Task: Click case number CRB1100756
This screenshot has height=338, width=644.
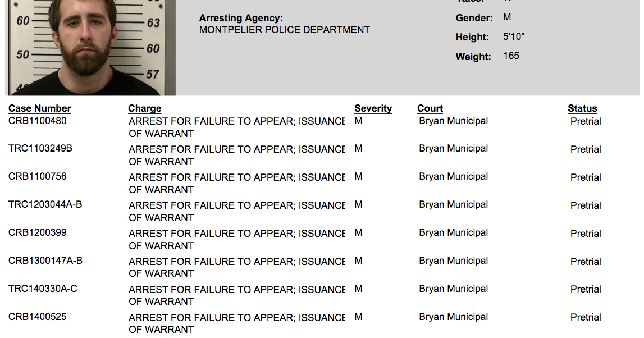Action: pyautogui.click(x=38, y=176)
